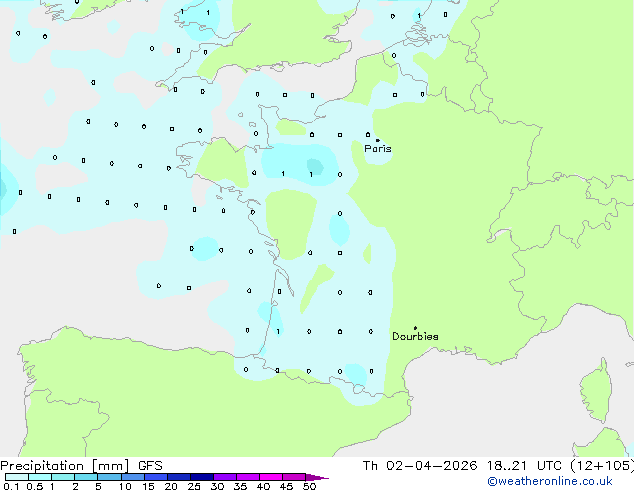Open the weatheronline.co.uk copyright link
The image size is (634, 490).
550,481
